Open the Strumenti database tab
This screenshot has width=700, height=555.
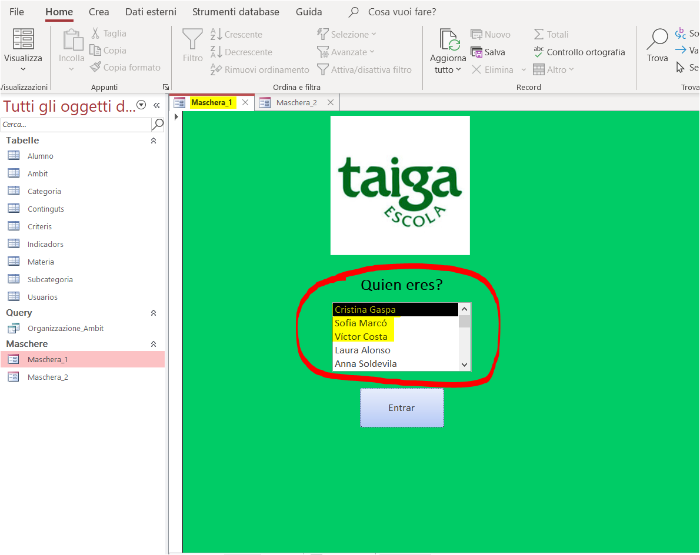[236, 12]
